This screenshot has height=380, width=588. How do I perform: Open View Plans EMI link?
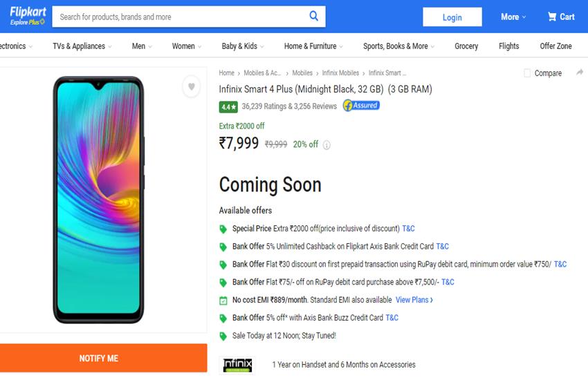[x=414, y=300]
